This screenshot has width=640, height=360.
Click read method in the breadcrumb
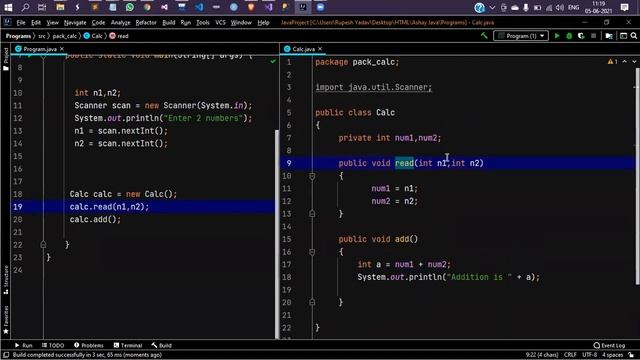(119, 36)
